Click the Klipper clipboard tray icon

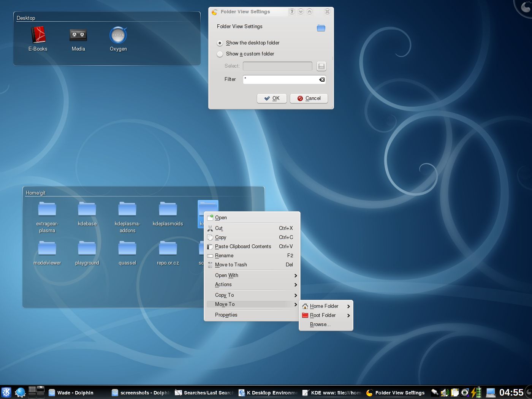[x=454, y=393]
